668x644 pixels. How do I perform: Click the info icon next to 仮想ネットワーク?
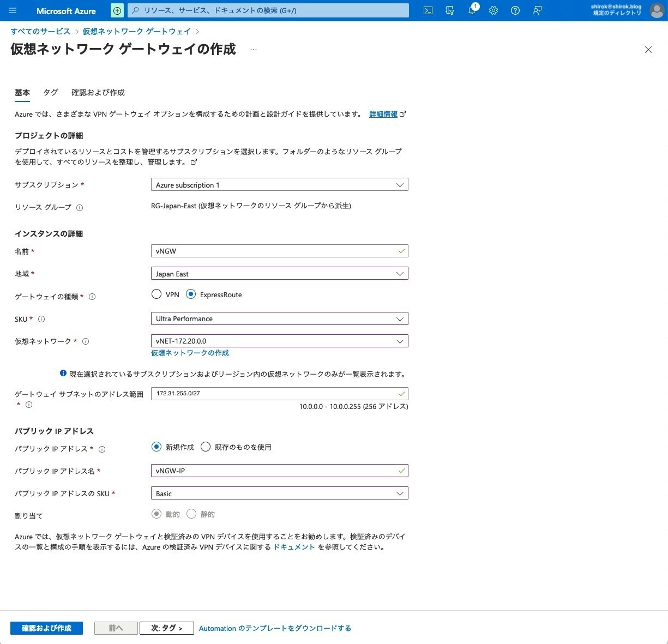(86, 341)
